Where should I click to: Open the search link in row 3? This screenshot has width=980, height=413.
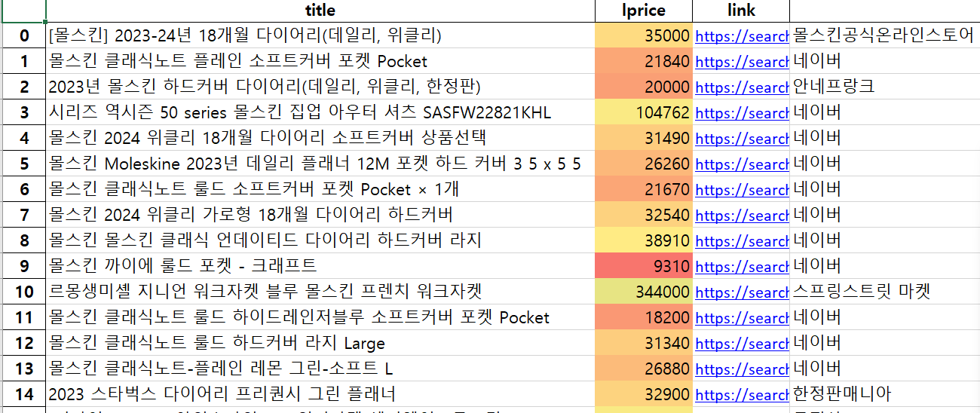point(742,112)
